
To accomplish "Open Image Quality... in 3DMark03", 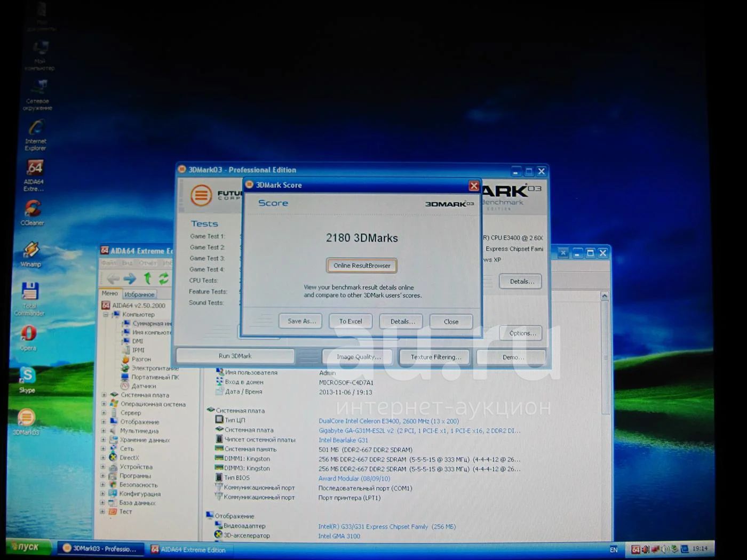I will click(x=359, y=357).
